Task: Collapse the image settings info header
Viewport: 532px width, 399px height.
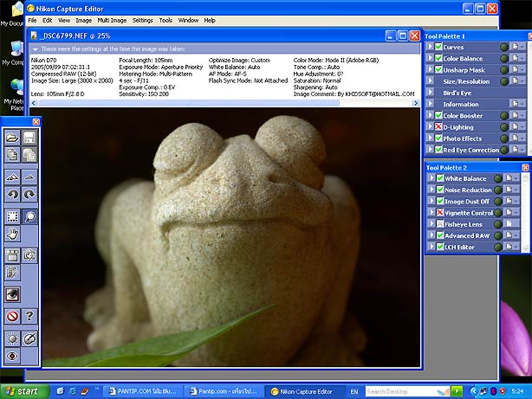Action: pyautogui.click(x=35, y=49)
